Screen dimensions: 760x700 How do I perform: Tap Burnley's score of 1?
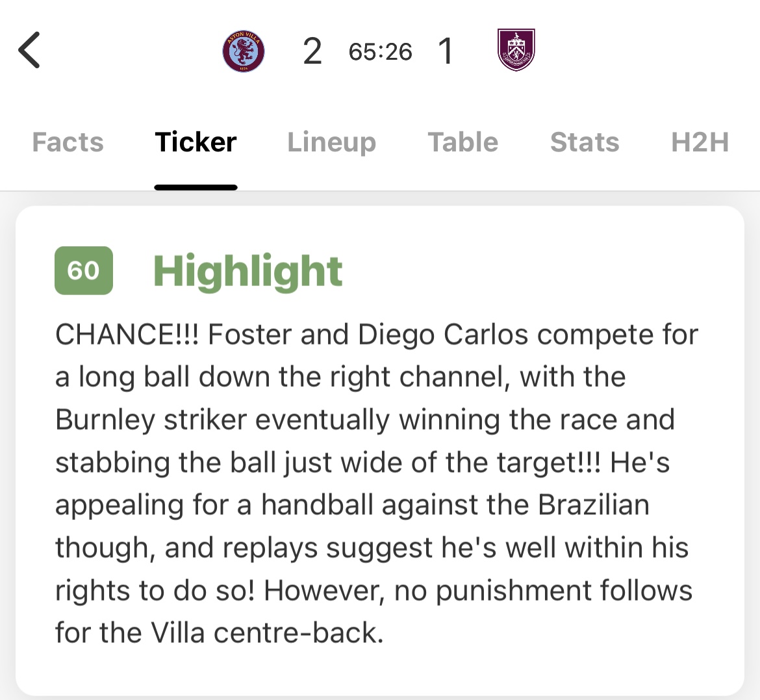click(446, 51)
